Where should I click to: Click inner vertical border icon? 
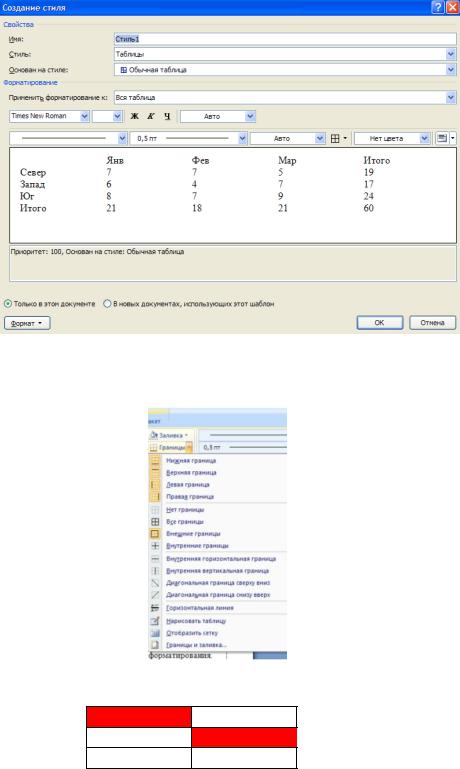pyautogui.click(x=155, y=571)
